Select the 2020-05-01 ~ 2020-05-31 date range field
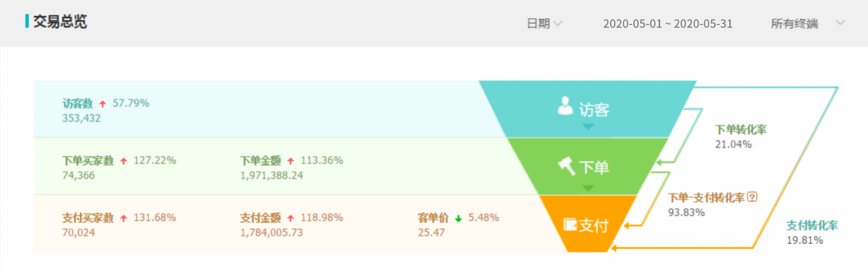Image resolution: width=868 pixels, height=276 pixels. click(667, 23)
